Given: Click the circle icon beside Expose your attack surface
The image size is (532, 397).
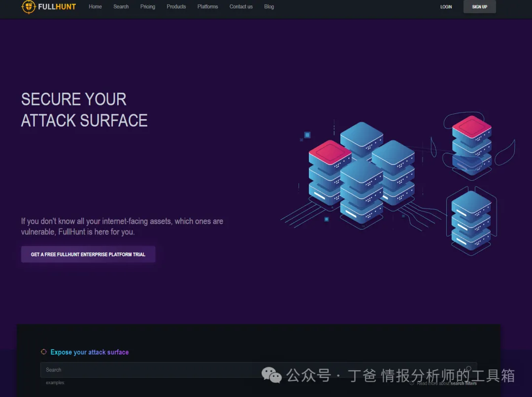Looking at the screenshot, I should [44, 352].
